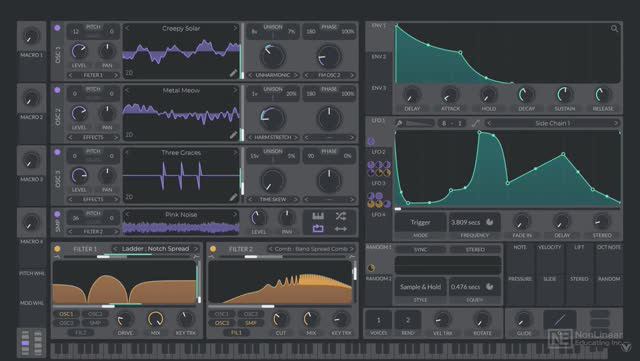Open the Ladder : Notch Spread filter type selector

156,249
